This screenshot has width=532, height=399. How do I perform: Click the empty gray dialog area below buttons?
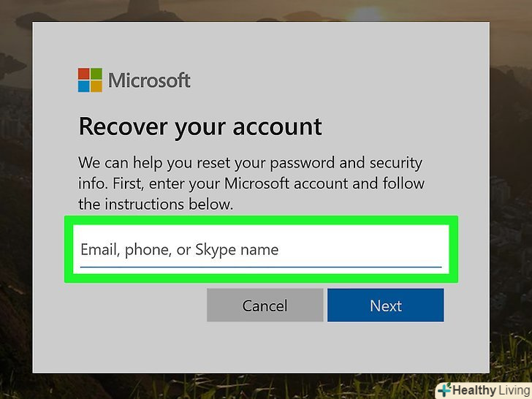[x=261, y=347]
